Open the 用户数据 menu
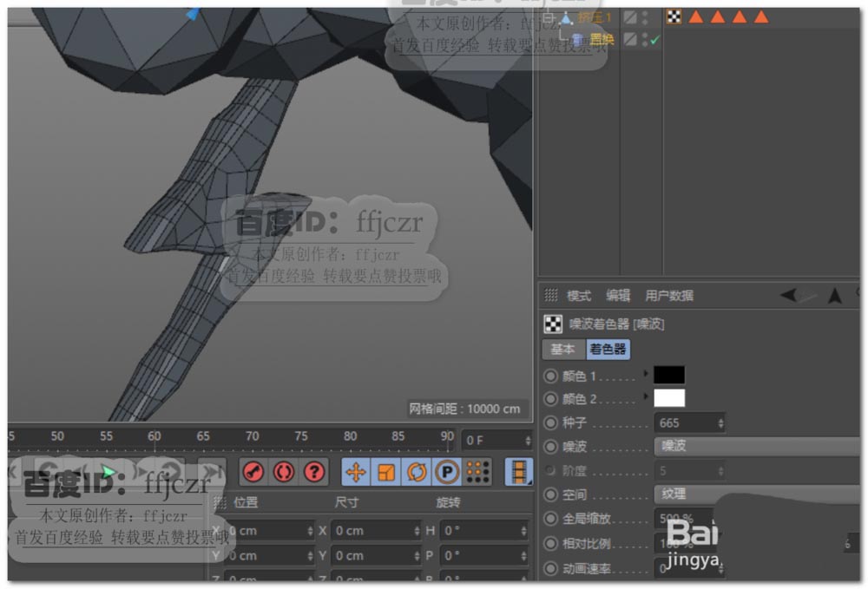Image resolution: width=868 pixels, height=589 pixels. (669, 296)
